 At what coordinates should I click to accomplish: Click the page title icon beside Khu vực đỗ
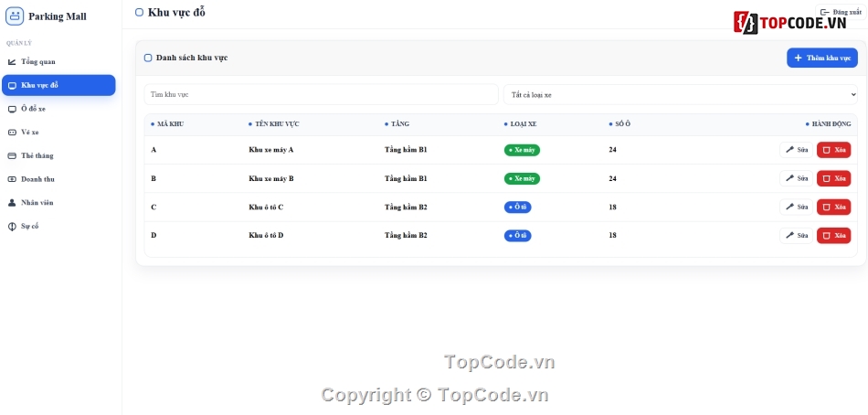[140, 12]
